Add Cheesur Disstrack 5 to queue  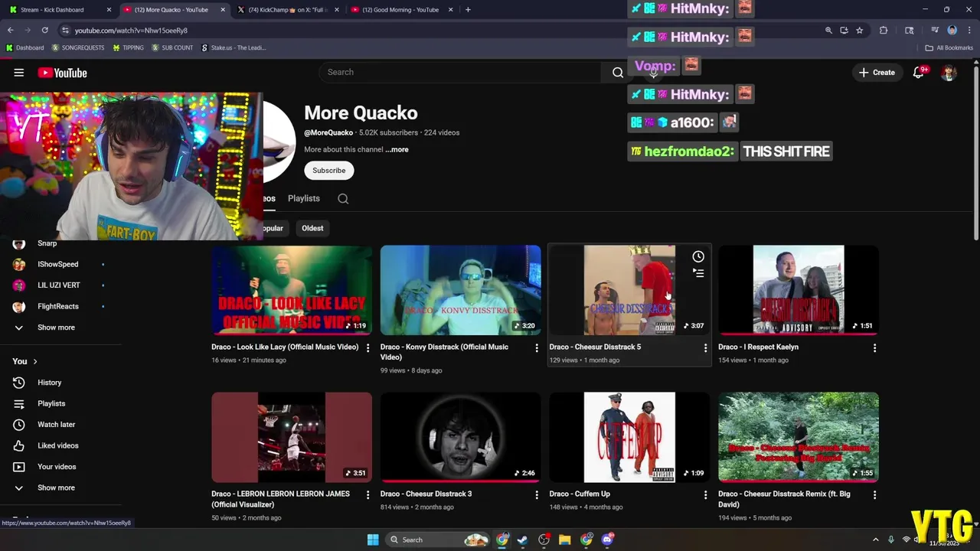(698, 273)
